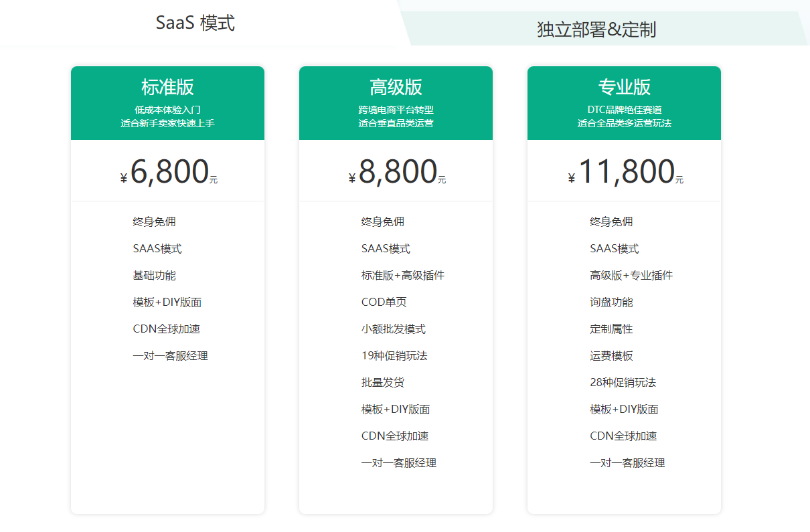810x532 pixels.
Task: Click the COD单页 feature
Action: (384, 302)
